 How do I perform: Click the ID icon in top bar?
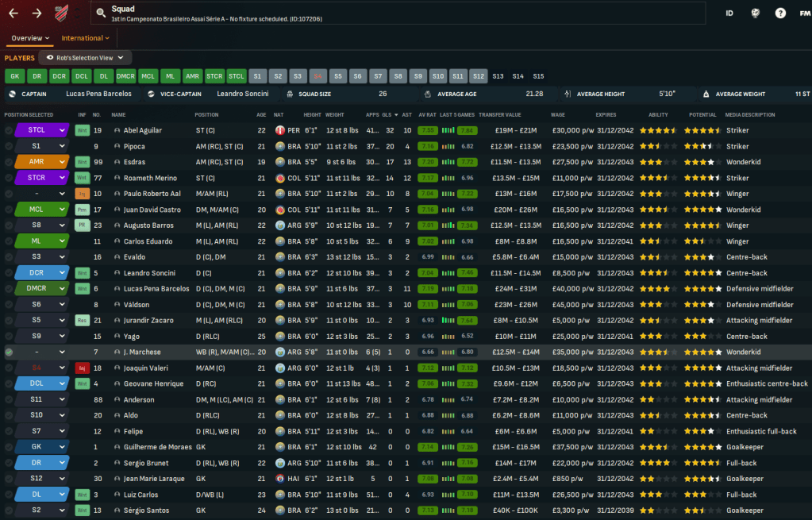[729, 13]
